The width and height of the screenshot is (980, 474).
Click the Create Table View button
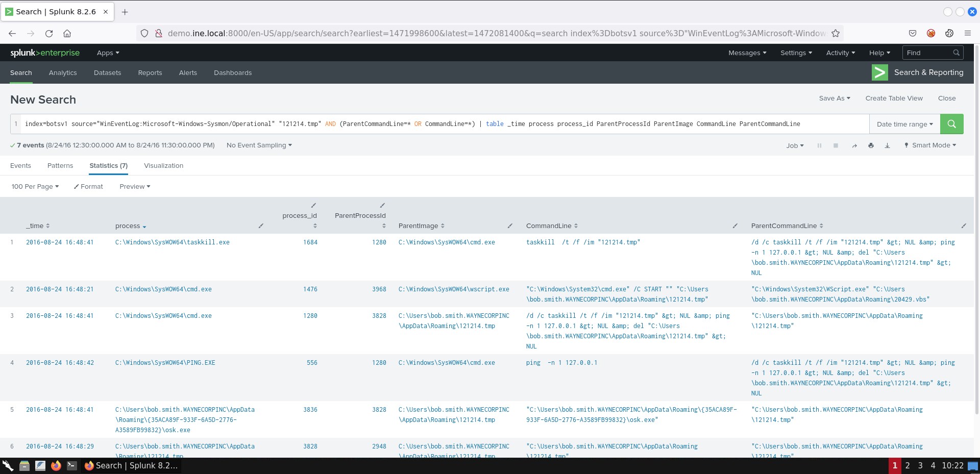894,98
